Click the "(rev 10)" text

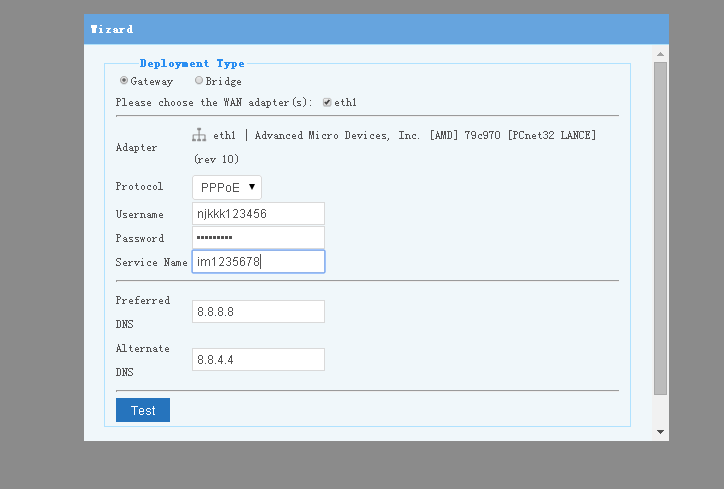point(217,159)
